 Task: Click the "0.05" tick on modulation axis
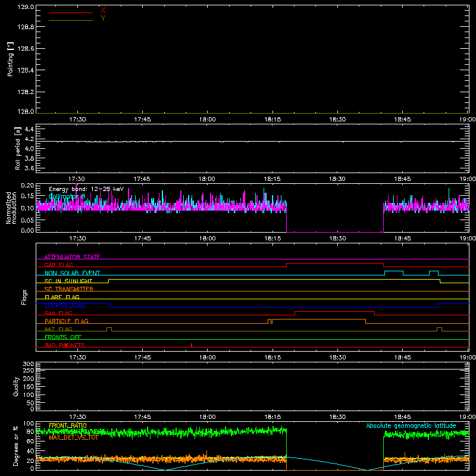(x=27, y=220)
